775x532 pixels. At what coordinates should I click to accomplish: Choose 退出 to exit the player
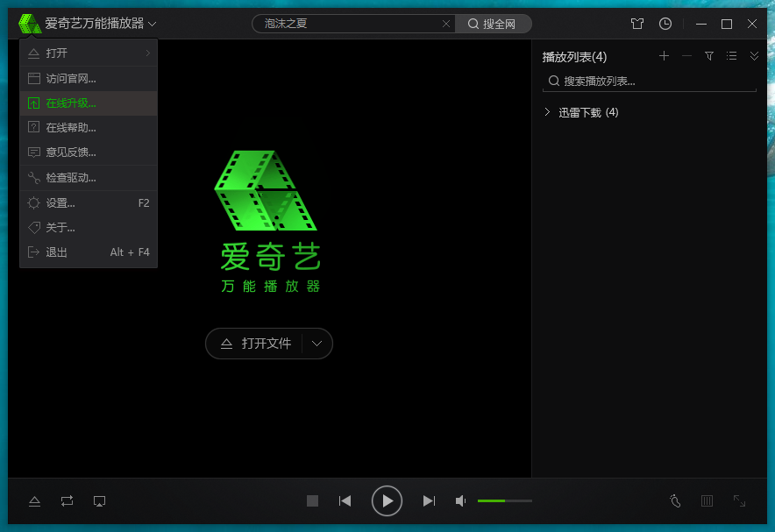(x=89, y=252)
